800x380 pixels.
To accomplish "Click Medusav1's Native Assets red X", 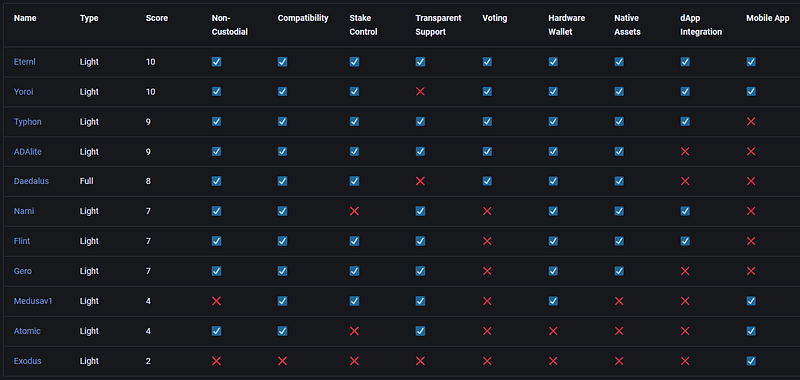I will tap(619, 301).
